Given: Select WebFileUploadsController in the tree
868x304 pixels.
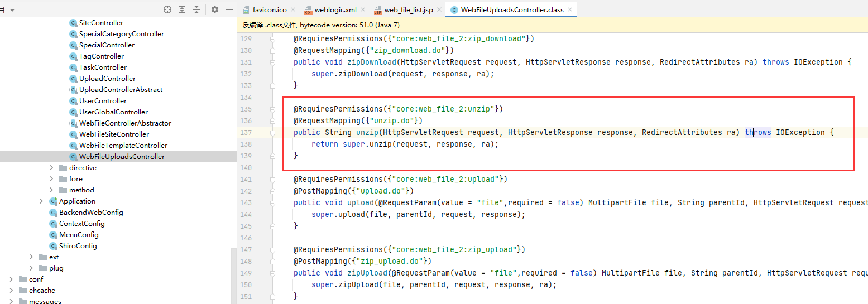Looking at the screenshot, I should [122, 157].
